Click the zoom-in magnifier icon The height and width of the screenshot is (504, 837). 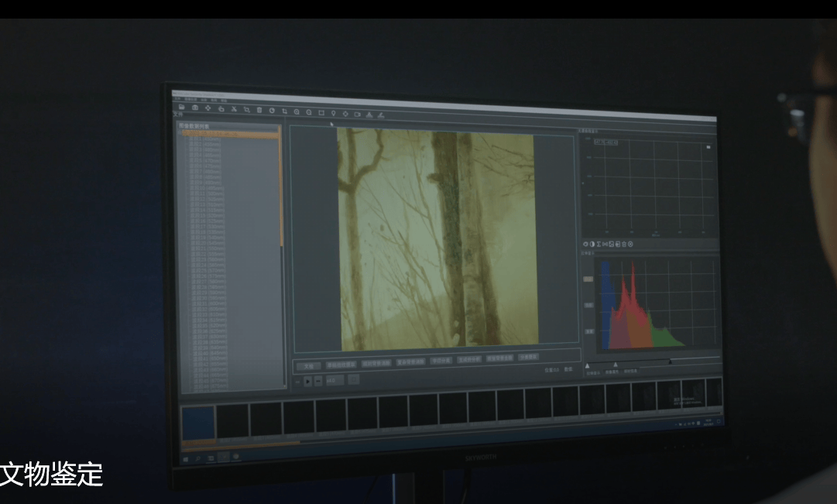pos(297,111)
